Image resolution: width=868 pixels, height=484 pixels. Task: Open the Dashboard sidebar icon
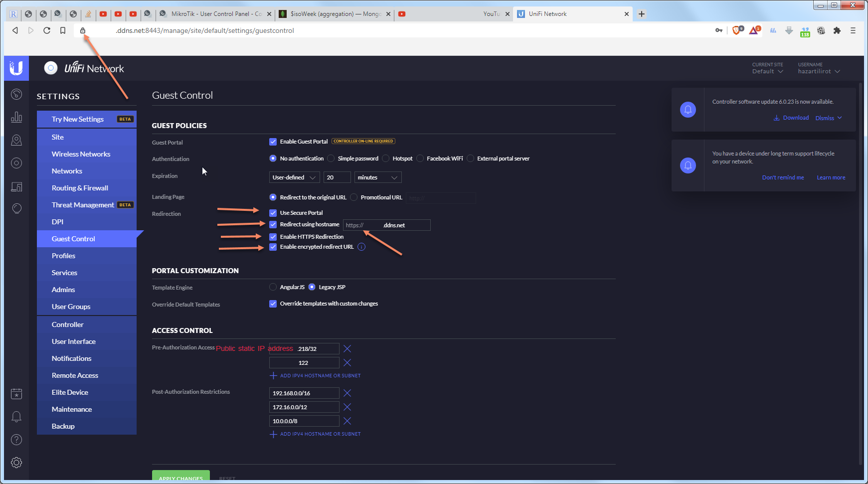(x=16, y=94)
